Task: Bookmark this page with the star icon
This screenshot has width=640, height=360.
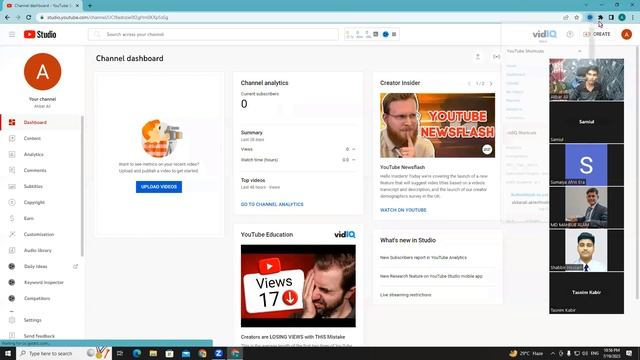Action: 576,18
